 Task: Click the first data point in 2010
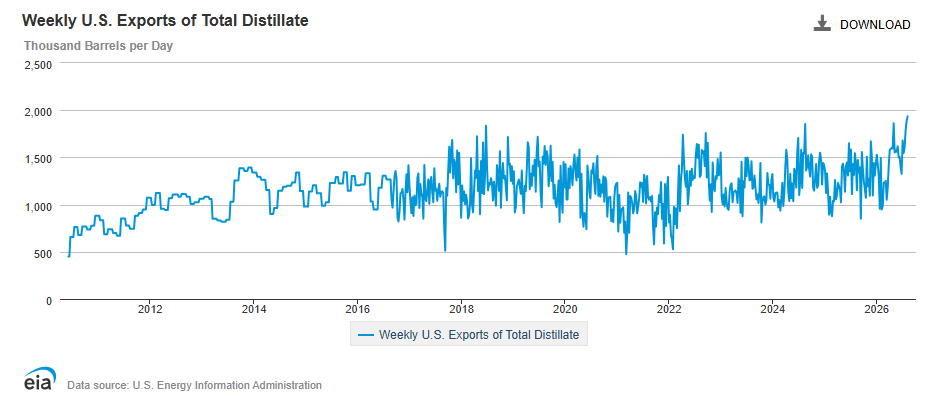click(68, 256)
